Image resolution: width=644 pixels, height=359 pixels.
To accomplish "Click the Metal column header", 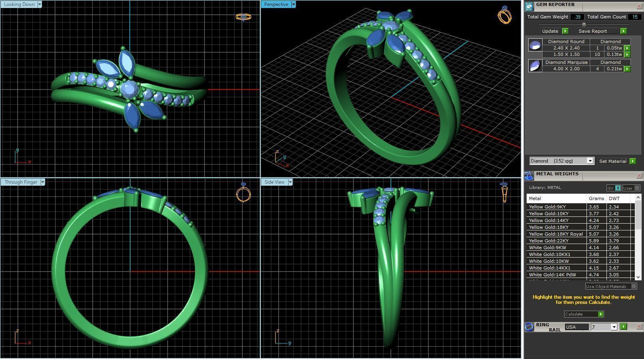I will [x=556, y=198].
